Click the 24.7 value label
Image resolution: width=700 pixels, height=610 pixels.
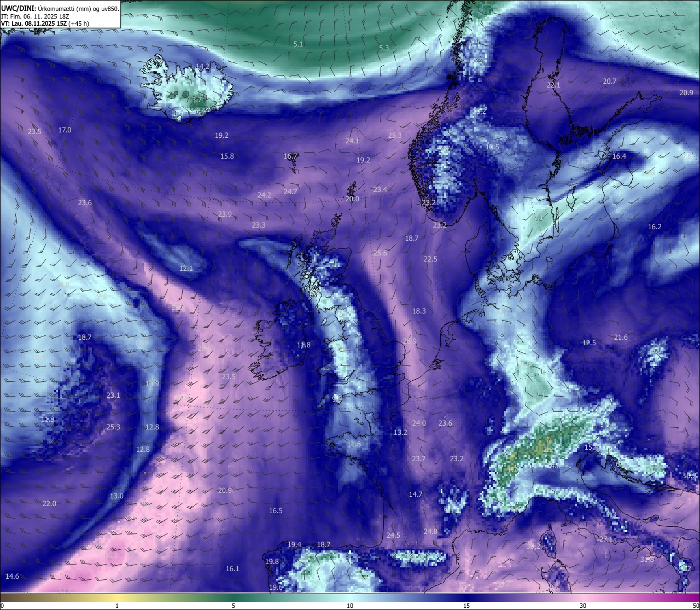pyautogui.click(x=290, y=192)
